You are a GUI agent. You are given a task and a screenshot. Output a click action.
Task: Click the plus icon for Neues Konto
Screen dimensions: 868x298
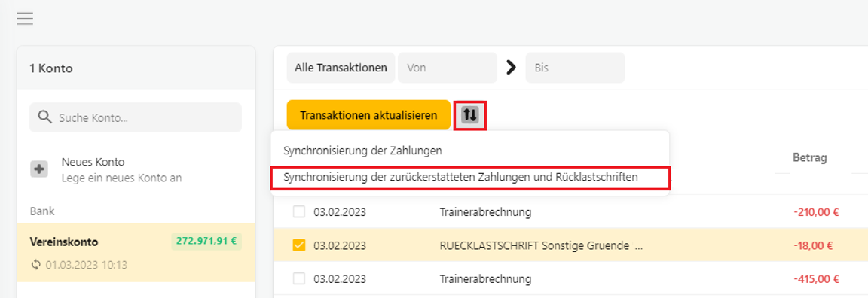38,169
